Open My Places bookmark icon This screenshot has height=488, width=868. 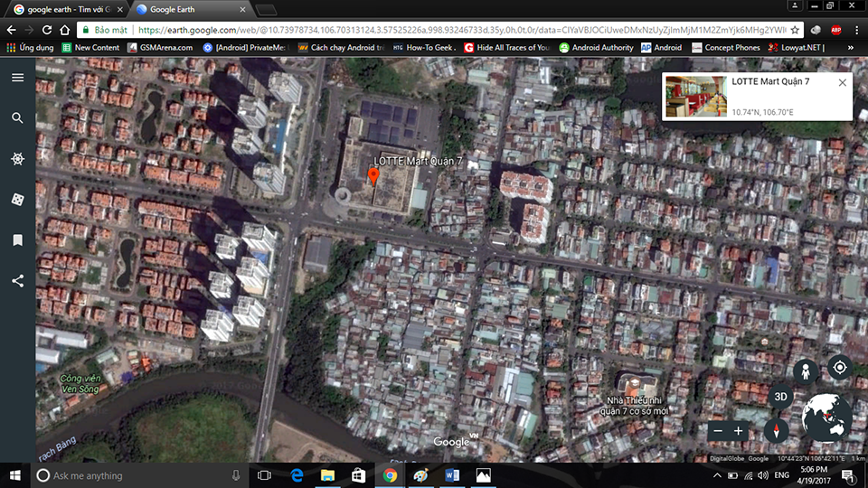pos(18,239)
